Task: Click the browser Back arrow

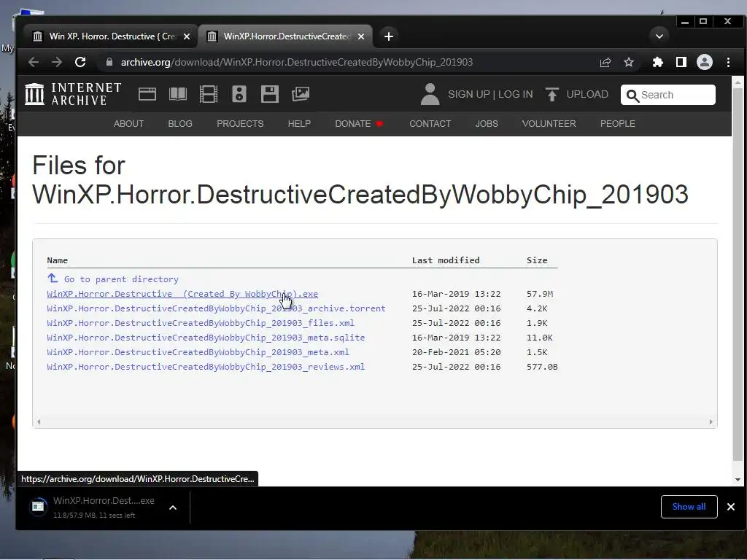Action: [x=34, y=62]
